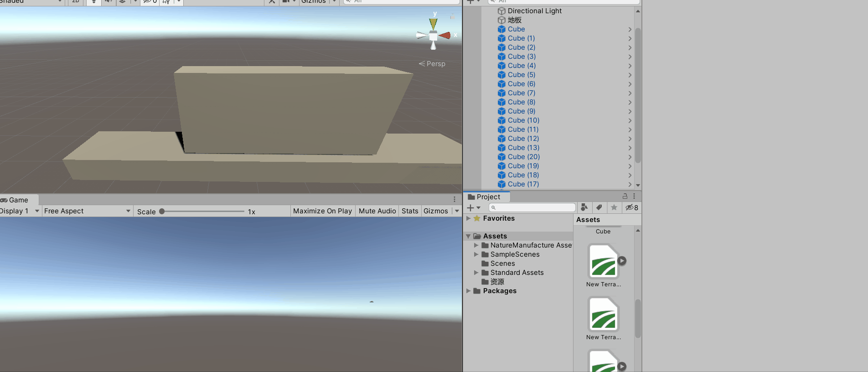Image resolution: width=868 pixels, height=372 pixels.
Task: Select New Terra thumbnail without play arrow
Action: (x=603, y=314)
